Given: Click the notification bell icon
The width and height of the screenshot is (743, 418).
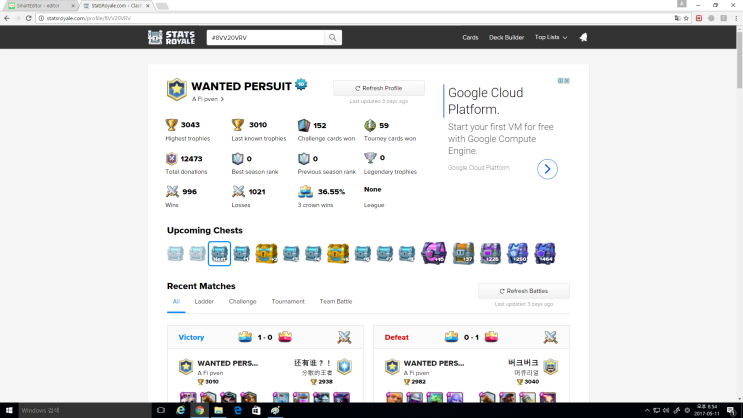Looking at the screenshot, I should (x=583, y=37).
